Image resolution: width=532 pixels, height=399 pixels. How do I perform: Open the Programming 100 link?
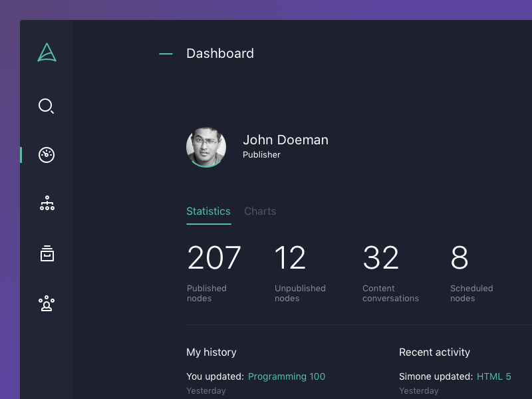pyautogui.click(x=287, y=376)
